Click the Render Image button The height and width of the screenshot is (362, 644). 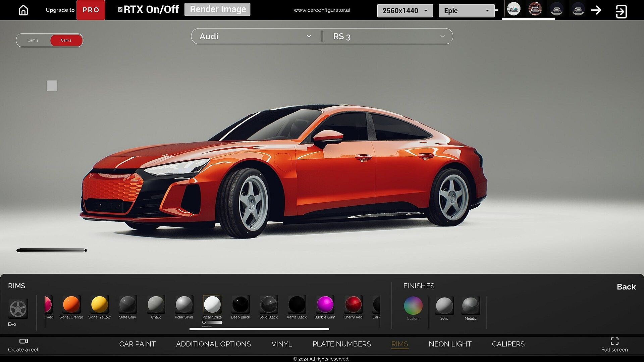coord(217,9)
